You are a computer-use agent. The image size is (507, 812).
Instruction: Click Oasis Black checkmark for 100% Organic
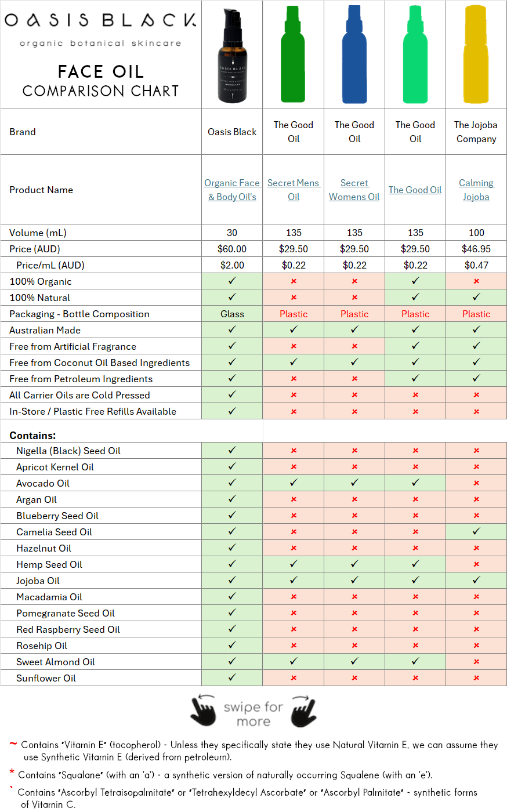[x=232, y=281]
